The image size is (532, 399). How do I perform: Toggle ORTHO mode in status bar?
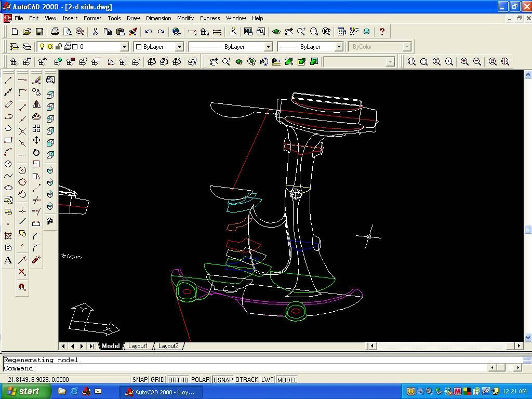point(178,380)
